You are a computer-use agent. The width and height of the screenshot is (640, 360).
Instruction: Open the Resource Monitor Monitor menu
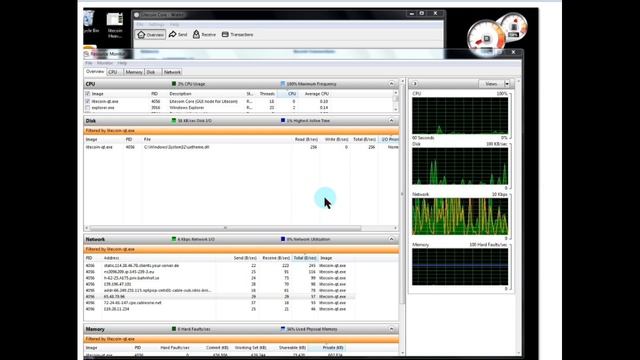[105, 63]
